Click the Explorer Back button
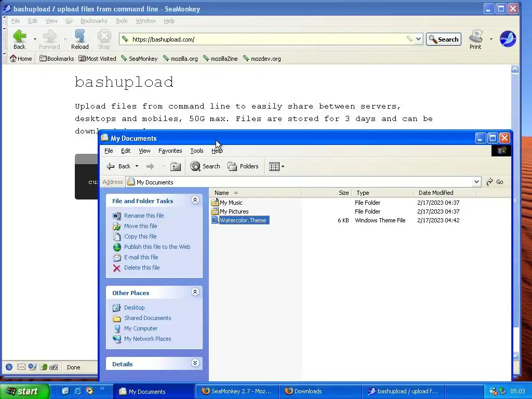This screenshot has height=399, width=532. pos(119,166)
